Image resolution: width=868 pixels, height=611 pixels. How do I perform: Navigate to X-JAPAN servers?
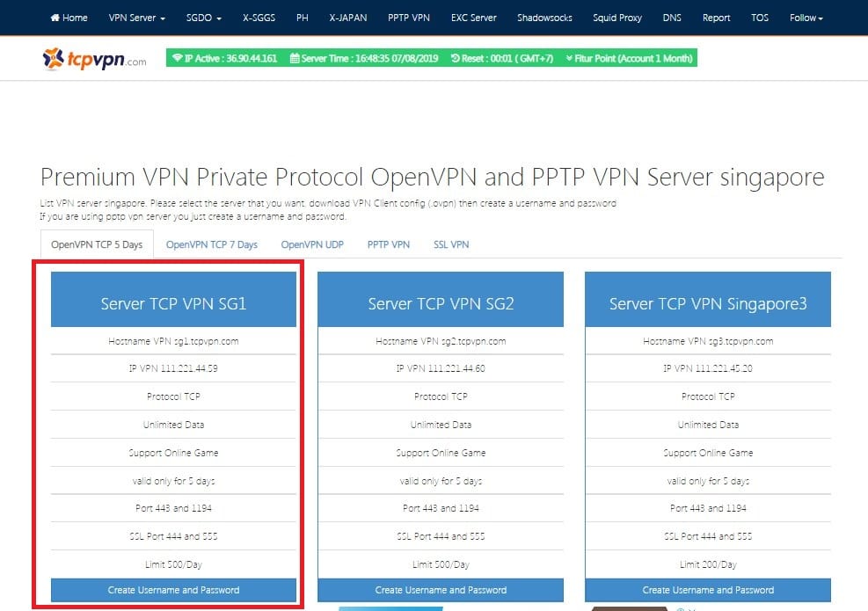pyautogui.click(x=348, y=18)
